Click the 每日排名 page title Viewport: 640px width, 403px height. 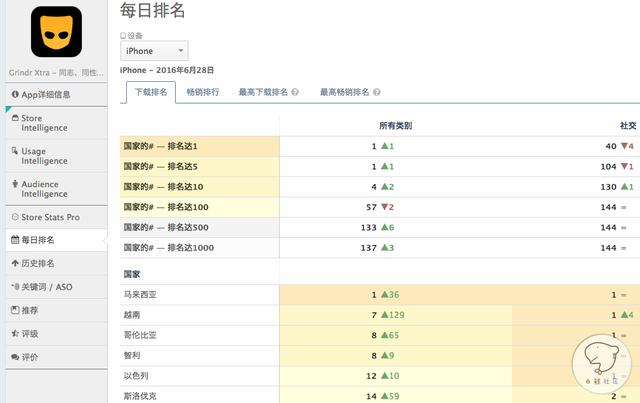(153, 10)
